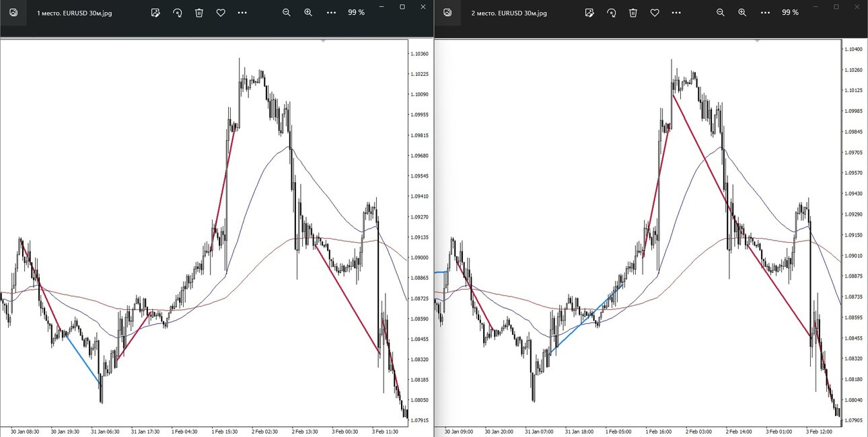Click the '1 место. EURUSD 30м.jpg' file title

click(74, 13)
